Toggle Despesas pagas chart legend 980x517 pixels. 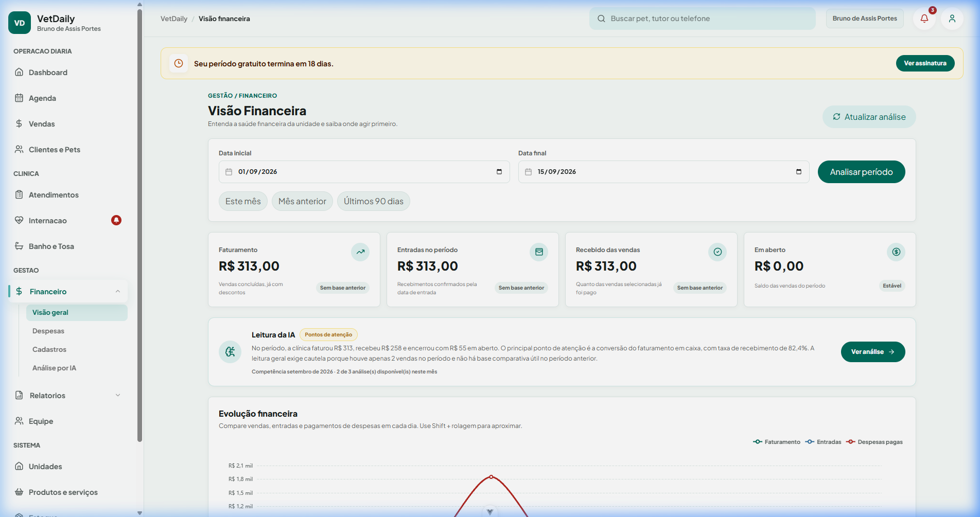click(x=874, y=442)
